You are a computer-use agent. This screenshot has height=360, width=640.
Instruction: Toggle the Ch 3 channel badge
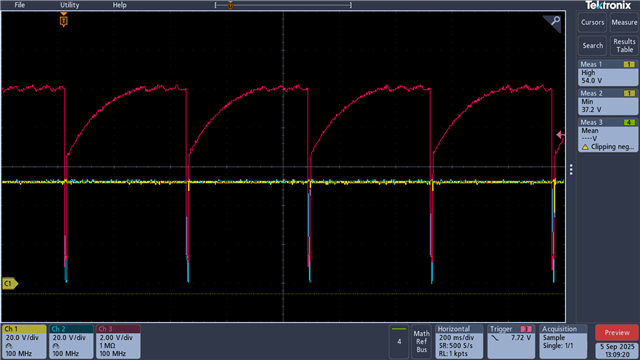118,341
